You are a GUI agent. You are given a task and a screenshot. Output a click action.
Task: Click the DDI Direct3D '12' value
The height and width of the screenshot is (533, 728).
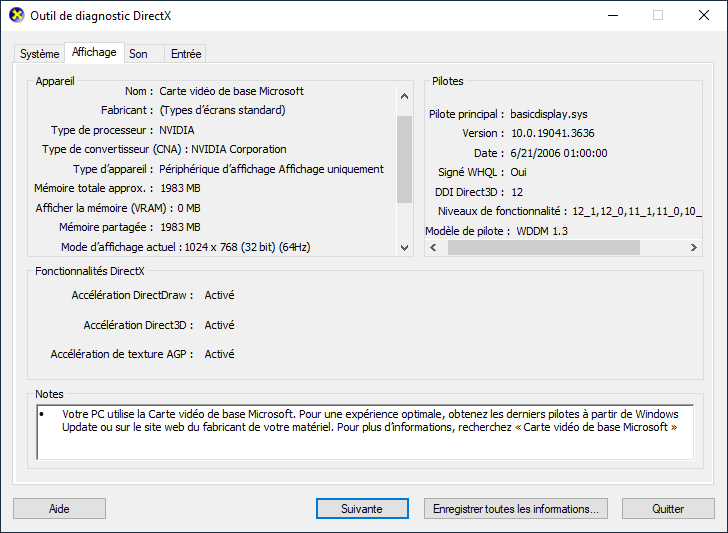pyautogui.click(x=517, y=192)
